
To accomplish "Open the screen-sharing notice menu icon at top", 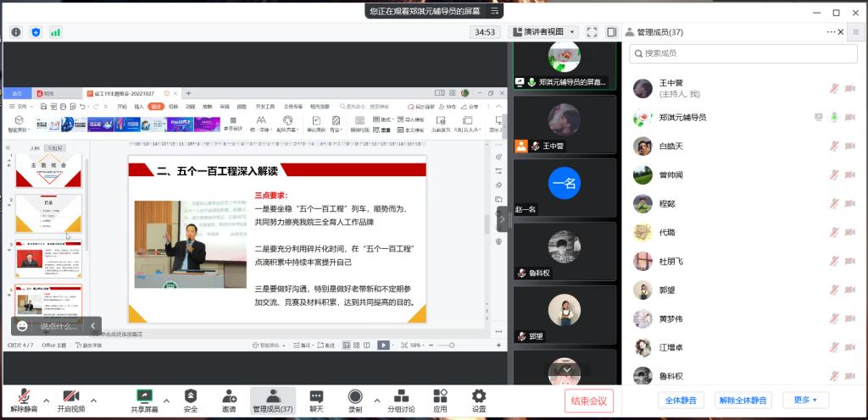I will click(x=494, y=11).
